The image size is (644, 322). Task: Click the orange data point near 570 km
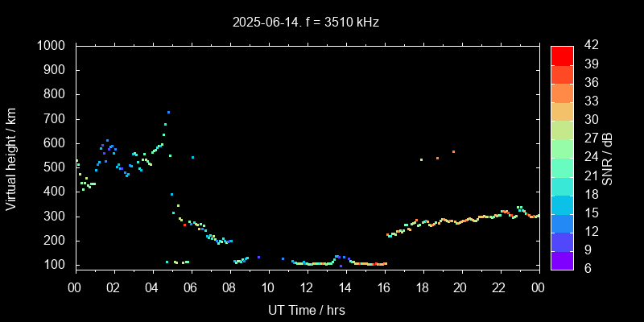point(453,151)
